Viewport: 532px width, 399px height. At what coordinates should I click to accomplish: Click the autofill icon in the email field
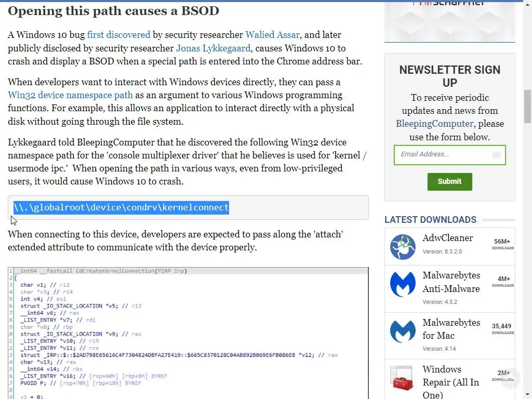(496, 155)
